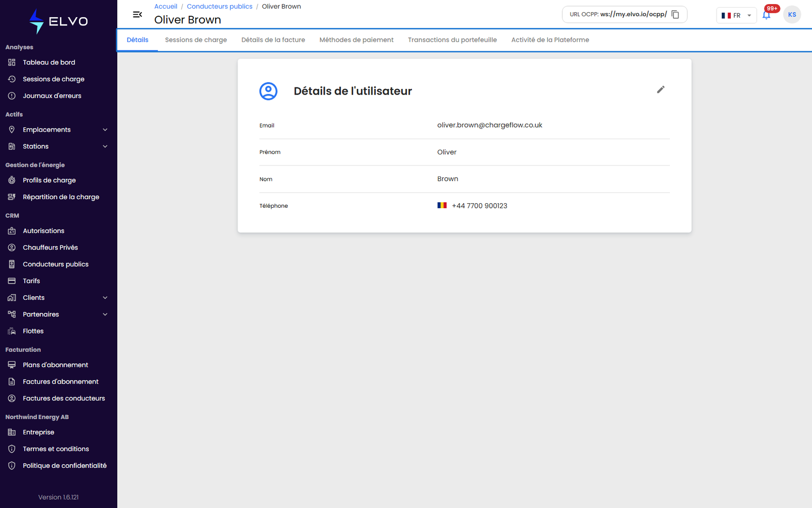812x508 pixels.
Task: Click the Tarifs card icon
Action: [12, 281]
